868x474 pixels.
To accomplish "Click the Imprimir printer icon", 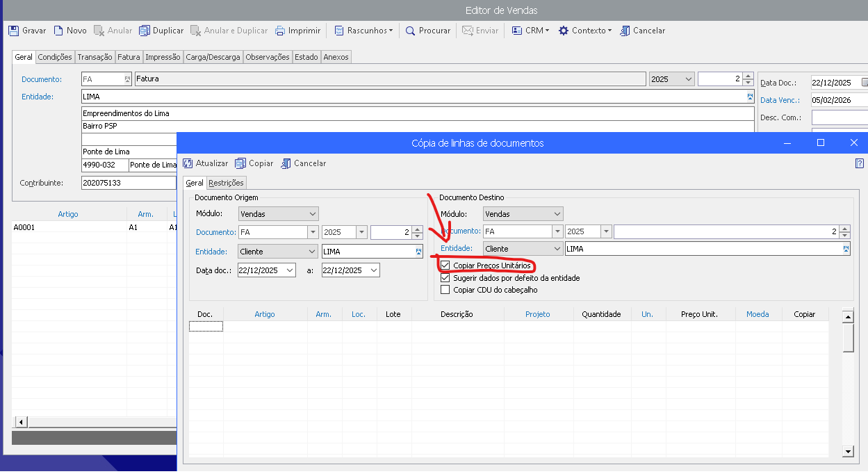I will pos(280,31).
